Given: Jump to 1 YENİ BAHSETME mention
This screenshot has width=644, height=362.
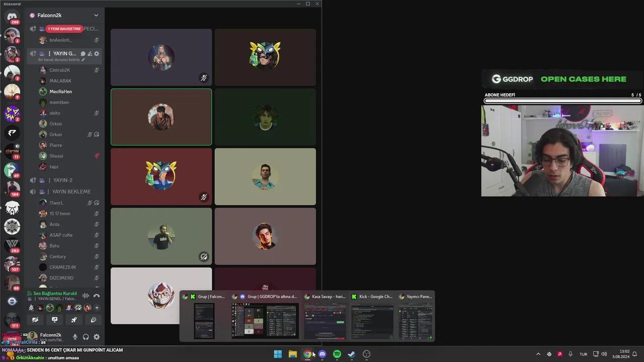Looking at the screenshot, I should point(64,29).
